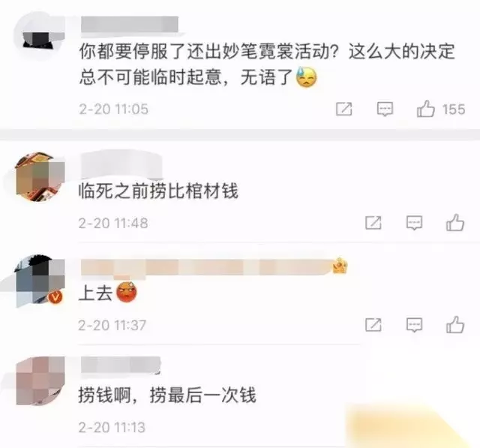Repost the comment posted at 11:05
This screenshot has width=480, height=448.
(344, 109)
